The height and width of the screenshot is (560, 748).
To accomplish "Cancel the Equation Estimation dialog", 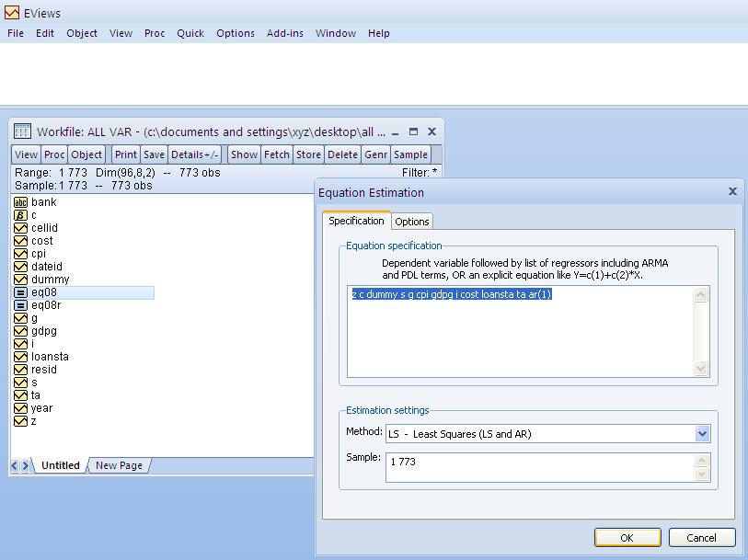I will click(701, 538).
